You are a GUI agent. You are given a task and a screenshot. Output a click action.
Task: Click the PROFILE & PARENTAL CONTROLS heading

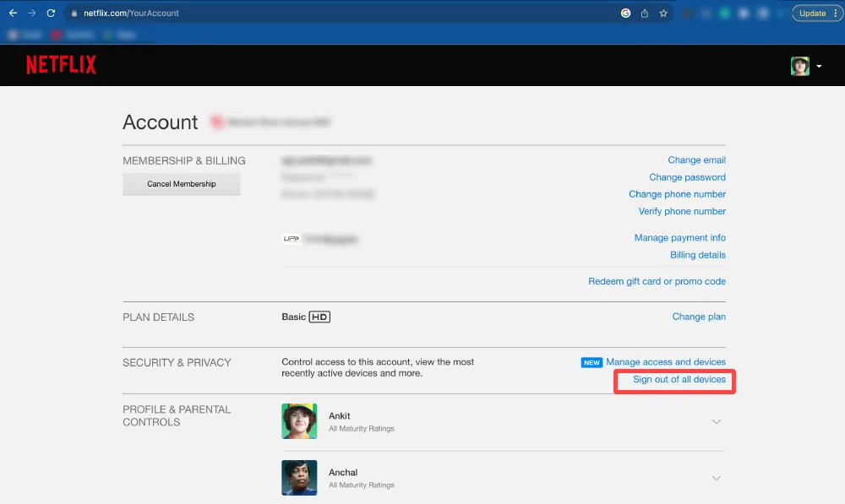177,415
